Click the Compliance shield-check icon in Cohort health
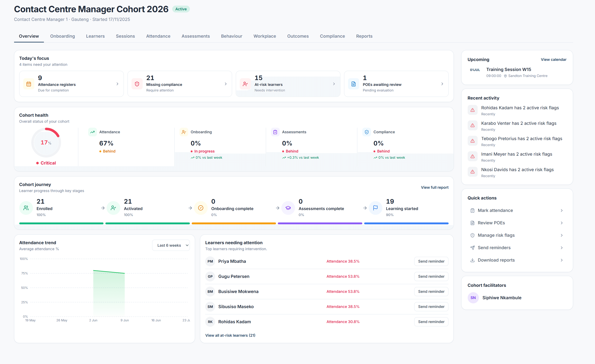The width and height of the screenshot is (595, 364). (367, 132)
